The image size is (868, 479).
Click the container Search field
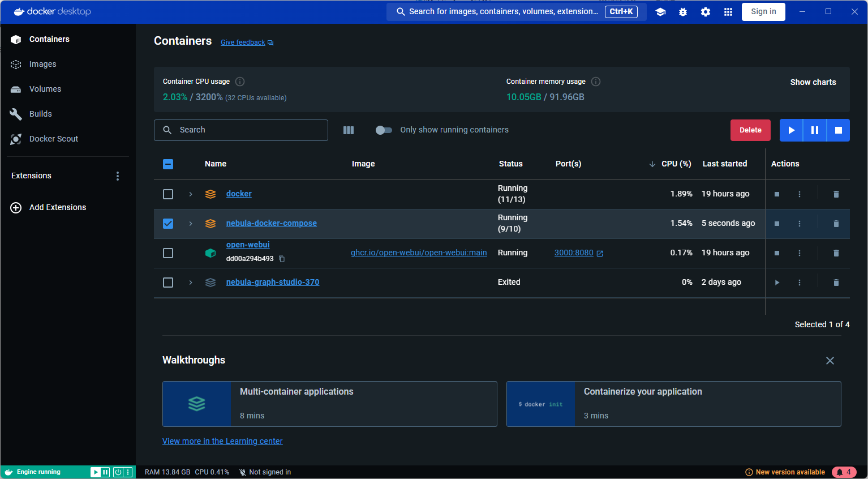click(241, 130)
